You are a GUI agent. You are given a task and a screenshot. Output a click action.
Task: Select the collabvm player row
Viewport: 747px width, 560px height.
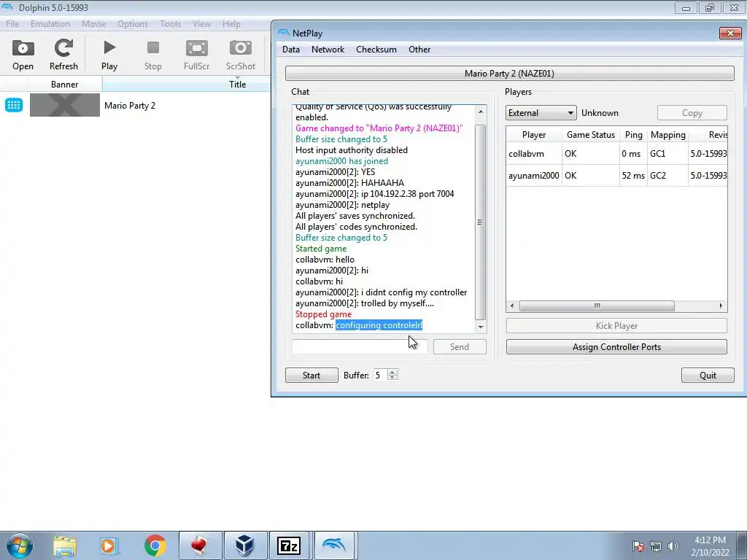click(x=616, y=154)
